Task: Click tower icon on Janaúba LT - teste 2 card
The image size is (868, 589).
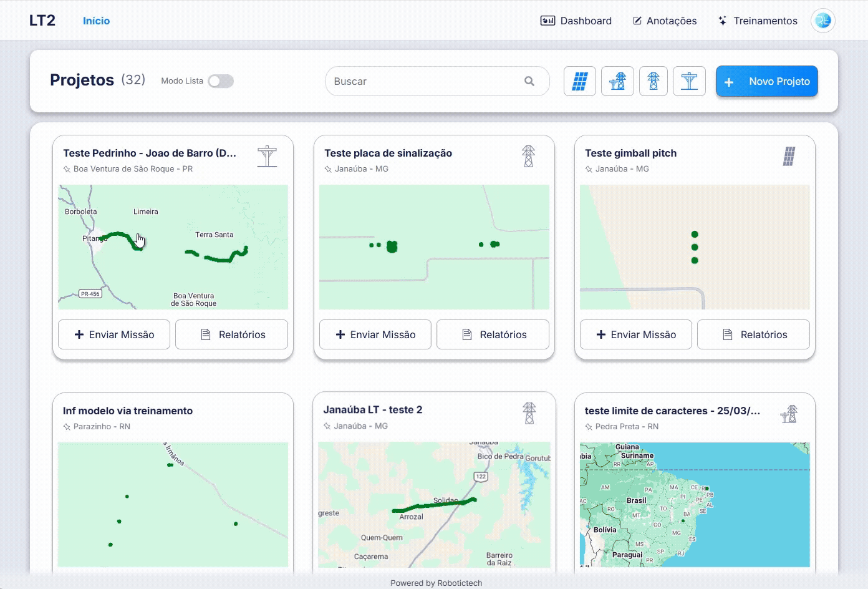Action: 529,413
